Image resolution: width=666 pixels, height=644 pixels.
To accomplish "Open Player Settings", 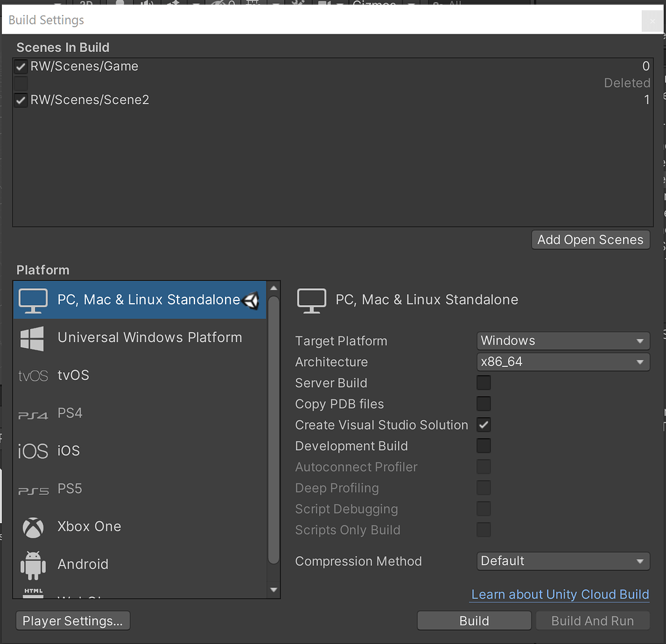I will [73, 621].
